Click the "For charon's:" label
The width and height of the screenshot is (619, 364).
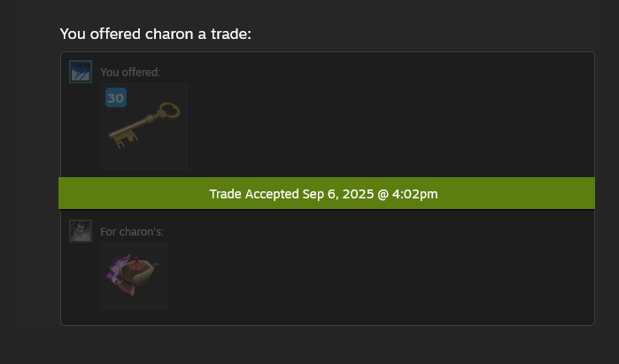coord(132,232)
